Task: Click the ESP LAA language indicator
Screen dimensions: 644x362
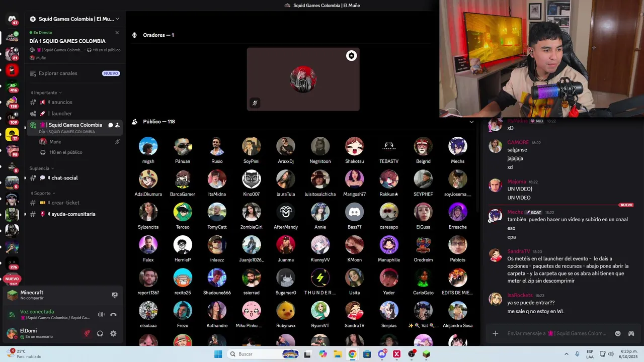Action: point(590,354)
